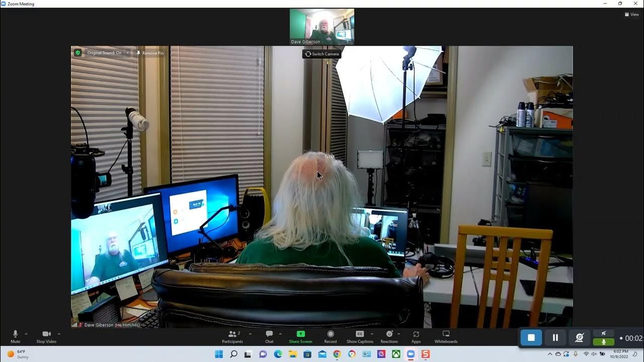This screenshot has height=362, width=644.
Task: Open the Windows Start menu
Action: [x=219, y=354]
